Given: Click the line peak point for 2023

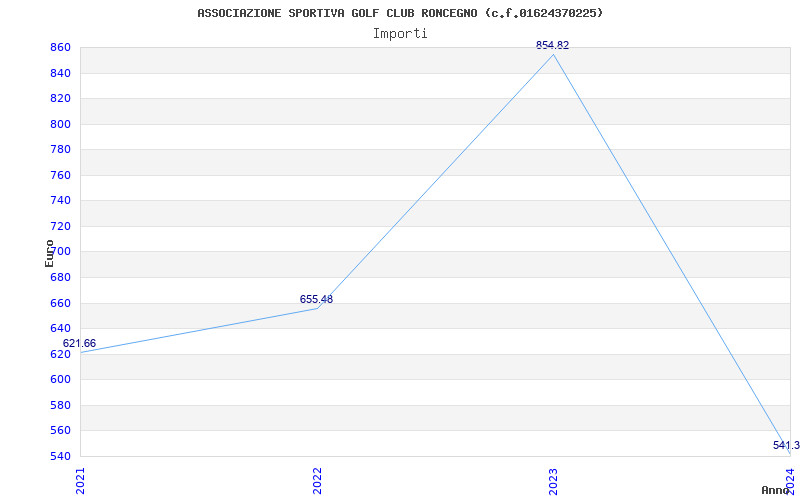Looking at the screenshot, I should tap(554, 54).
